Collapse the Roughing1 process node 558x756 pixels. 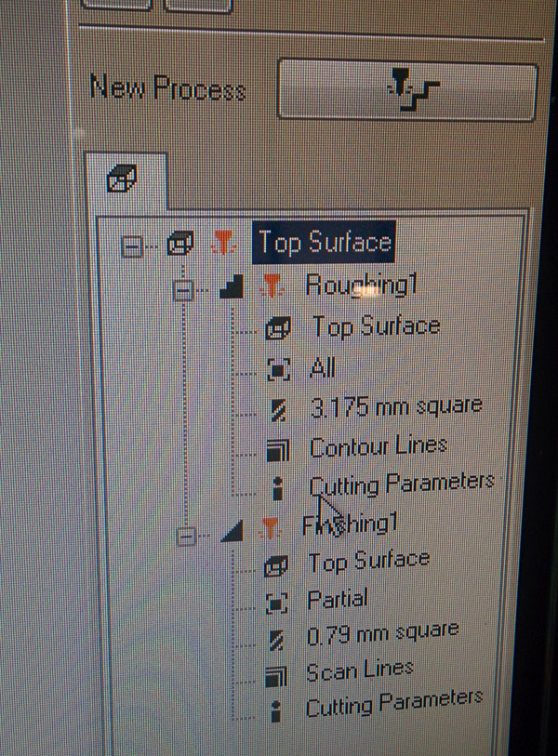(183, 290)
